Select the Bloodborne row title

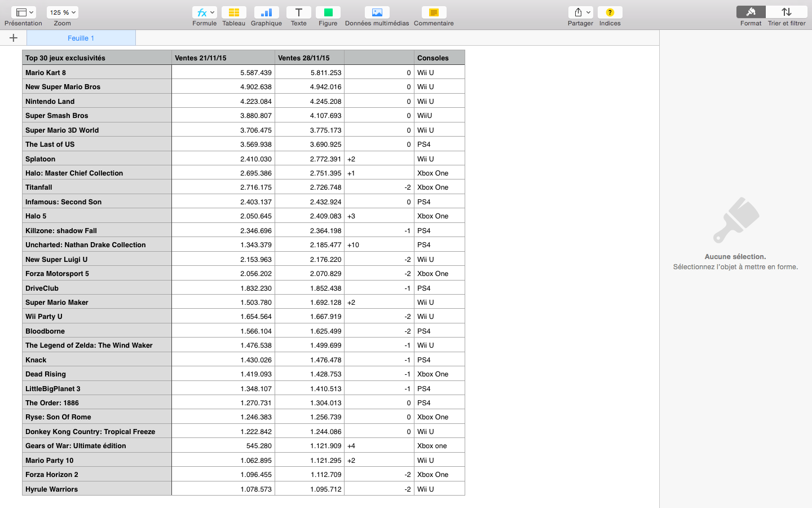[x=97, y=331]
